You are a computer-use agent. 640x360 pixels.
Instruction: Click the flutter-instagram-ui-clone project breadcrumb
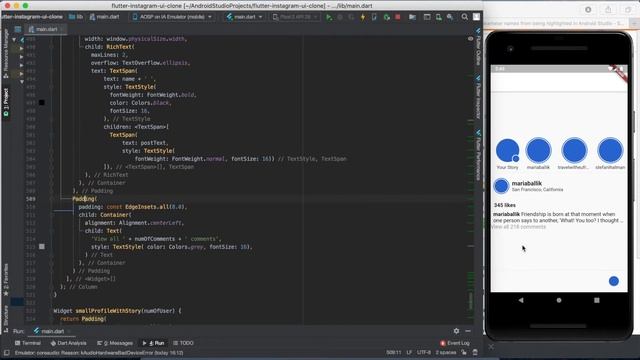32,17
